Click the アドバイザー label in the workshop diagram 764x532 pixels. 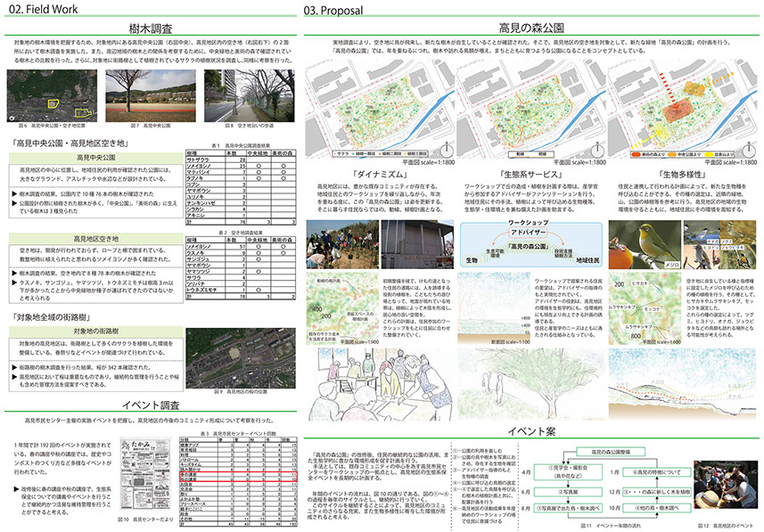point(529,233)
